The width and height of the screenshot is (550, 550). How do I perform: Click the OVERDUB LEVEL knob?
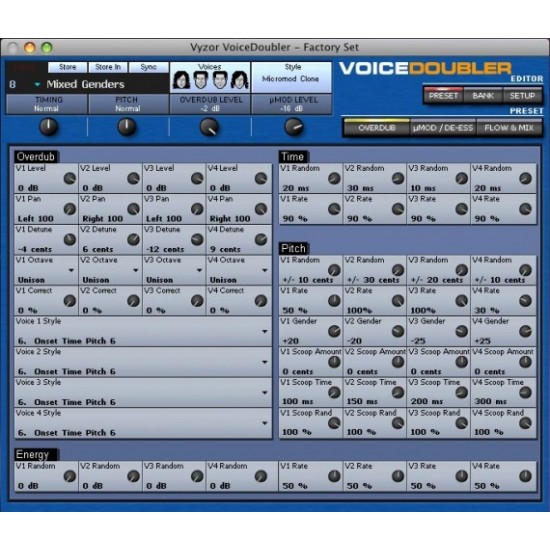(209, 127)
